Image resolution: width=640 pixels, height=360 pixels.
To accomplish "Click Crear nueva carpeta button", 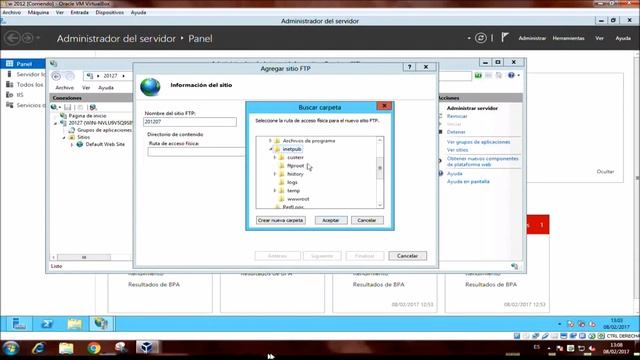I will click(x=280, y=220).
